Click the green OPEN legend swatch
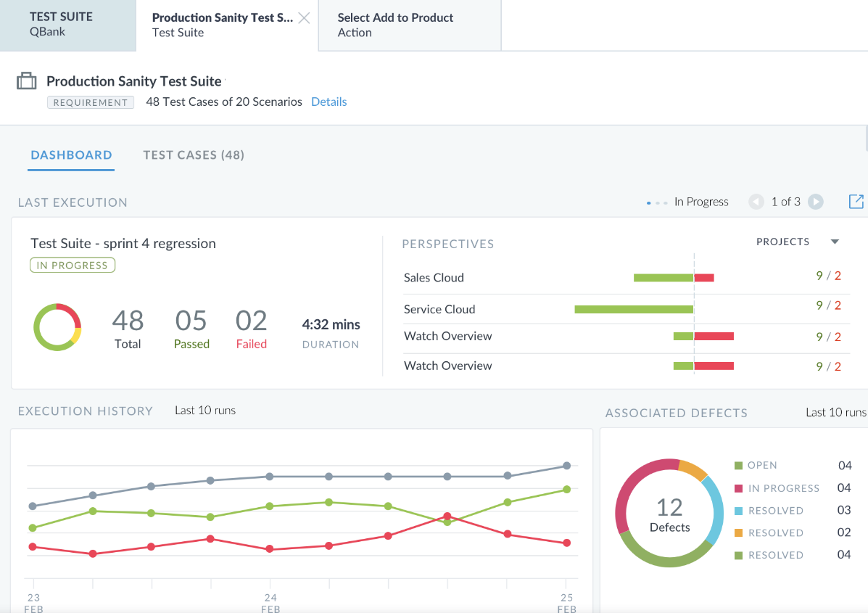Viewport: 868px width, 613px height. click(738, 466)
